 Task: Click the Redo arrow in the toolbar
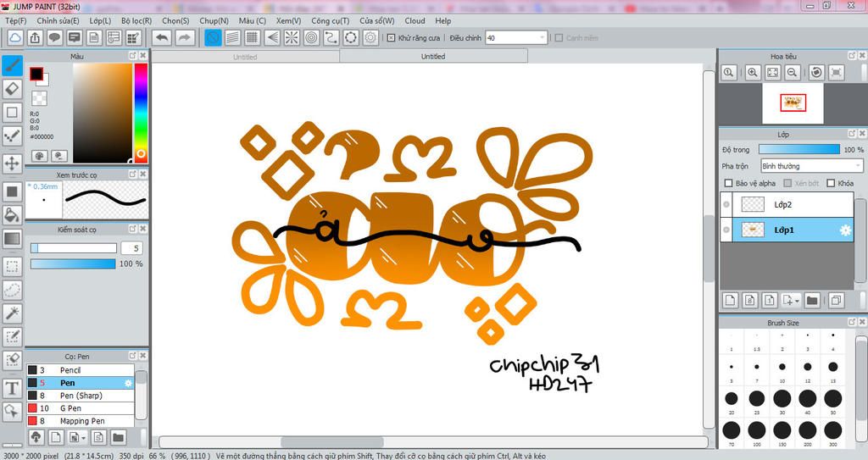[185, 37]
